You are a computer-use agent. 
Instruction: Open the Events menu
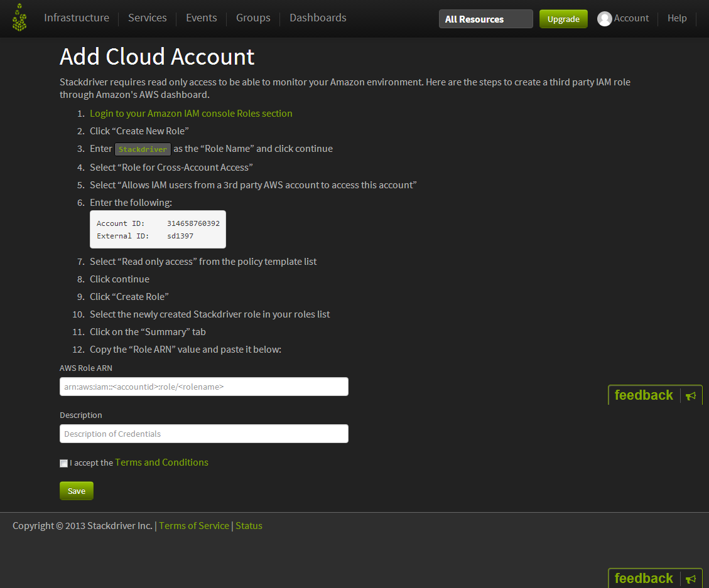point(201,18)
